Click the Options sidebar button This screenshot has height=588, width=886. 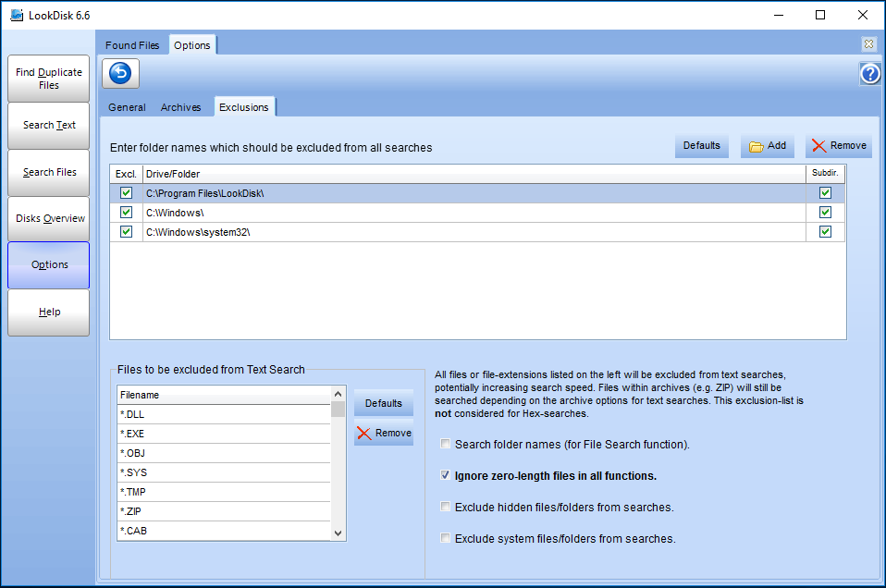(x=49, y=265)
